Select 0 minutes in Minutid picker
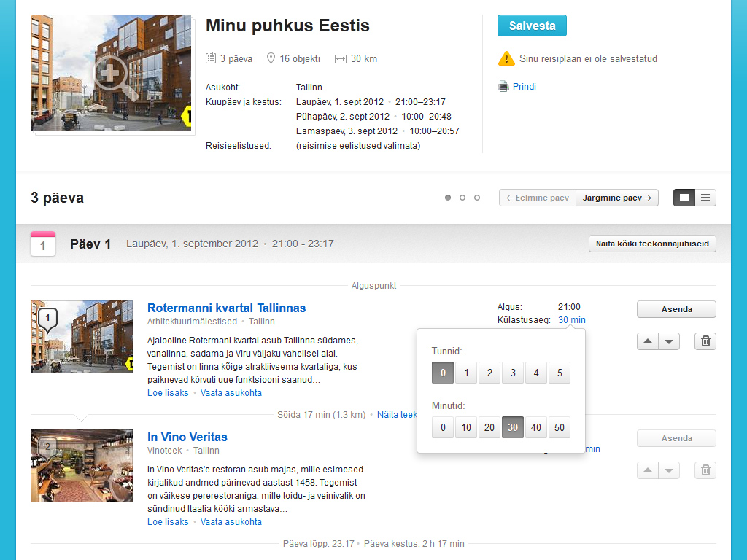Viewport: 747px width, 560px height. tap(443, 427)
